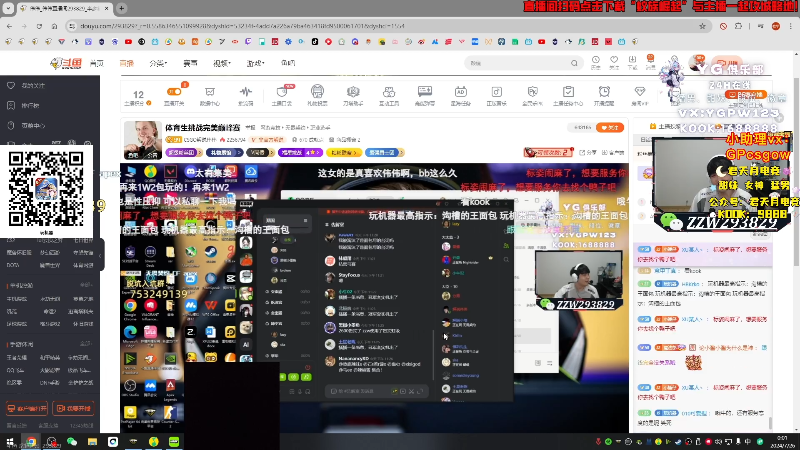800x450 pixels.
Task: Expand the 游戏 dropdown in nav
Action: click(255, 63)
